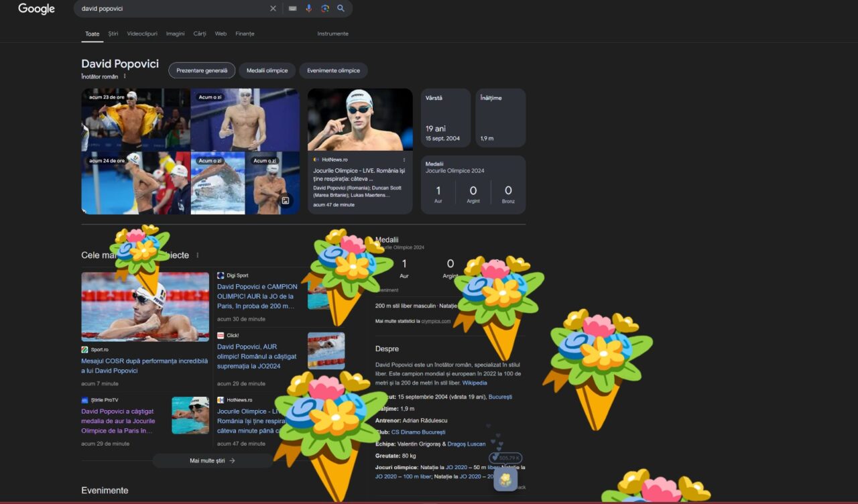The image size is (858, 504).
Task: Click the magnifying glass search icon
Action: [341, 9]
